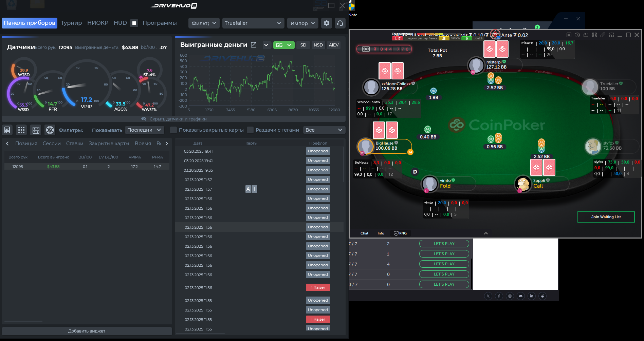Click CoinPoker share table icon
Image resolution: width=644 pixels, height=341 pixels.
(586, 35)
